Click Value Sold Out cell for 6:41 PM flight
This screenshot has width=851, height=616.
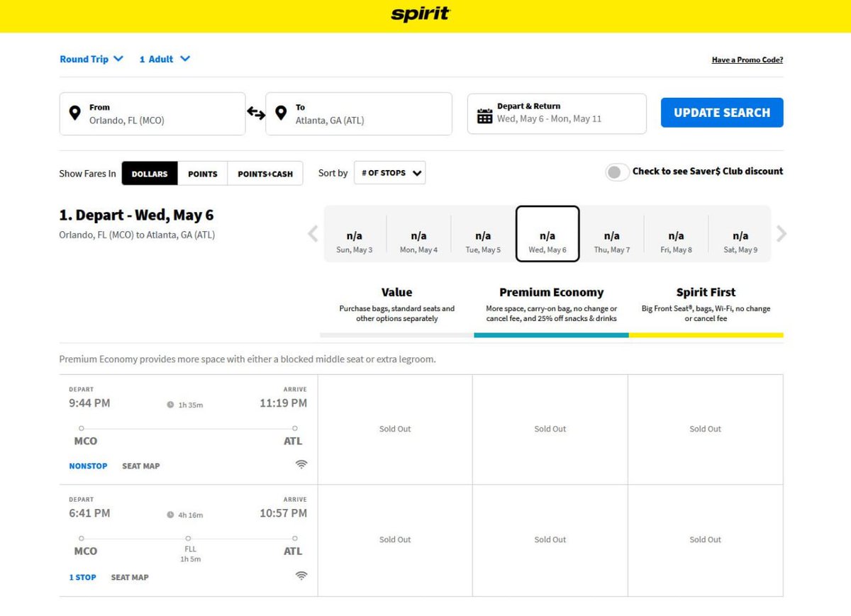click(395, 539)
